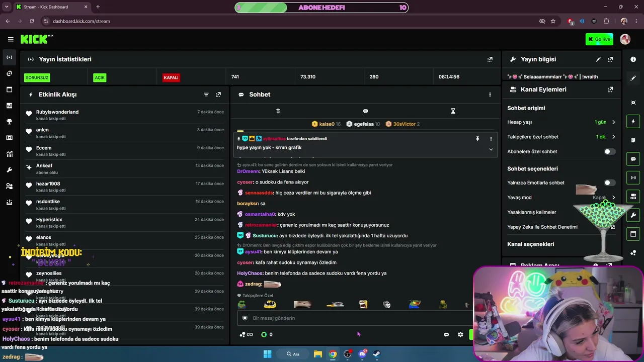The image size is (644, 362).
Task: Pop out the Yayın İstatistikleri panel
Action: coord(490,59)
